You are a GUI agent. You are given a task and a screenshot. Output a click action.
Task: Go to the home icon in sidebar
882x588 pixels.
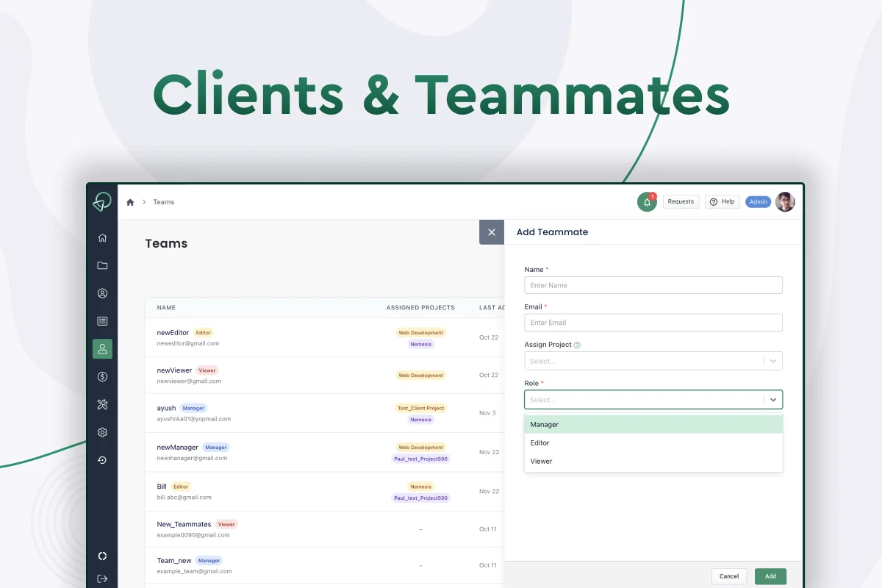(x=102, y=237)
